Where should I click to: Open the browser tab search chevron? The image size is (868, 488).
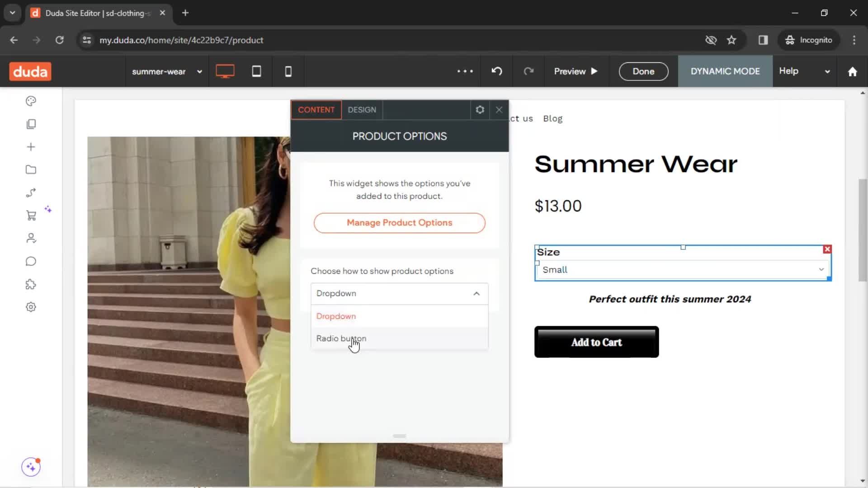pyautogui.click(x=12, y=13)
